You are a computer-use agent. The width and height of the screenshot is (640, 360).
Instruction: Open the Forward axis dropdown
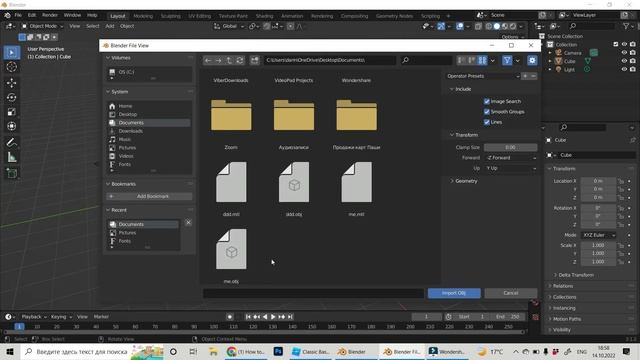(x=511, y=158)
